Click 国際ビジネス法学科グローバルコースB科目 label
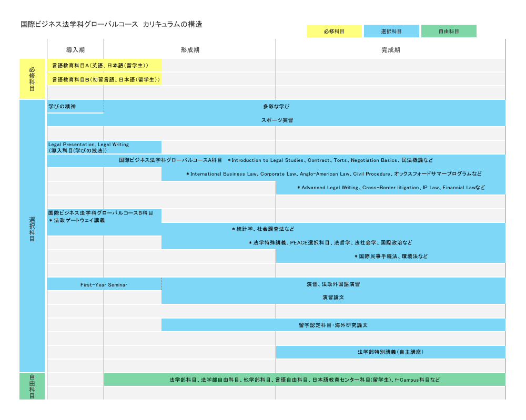Image resolution: width=526 pixels, height=420 pixels. point(100,213)
